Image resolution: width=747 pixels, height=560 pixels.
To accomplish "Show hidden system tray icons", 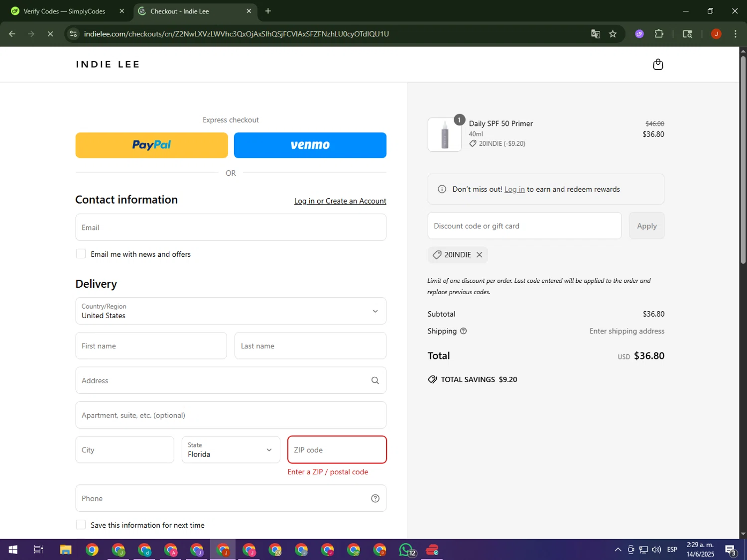I will [618, 550].
